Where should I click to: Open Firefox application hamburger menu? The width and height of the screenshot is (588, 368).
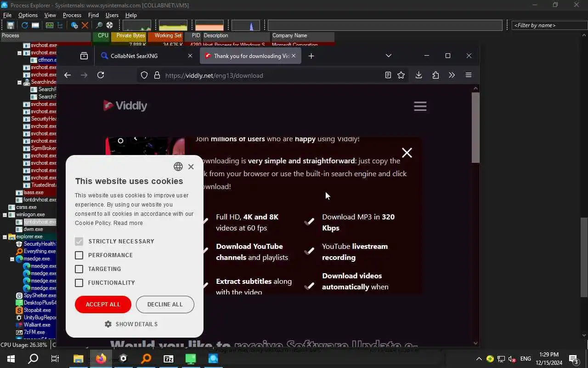coord(469,75)
